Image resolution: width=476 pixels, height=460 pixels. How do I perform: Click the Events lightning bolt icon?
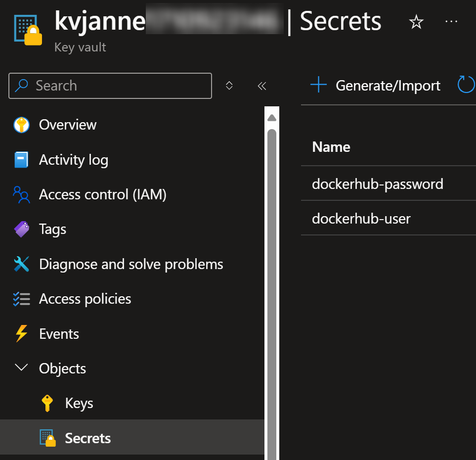[21, 333]
